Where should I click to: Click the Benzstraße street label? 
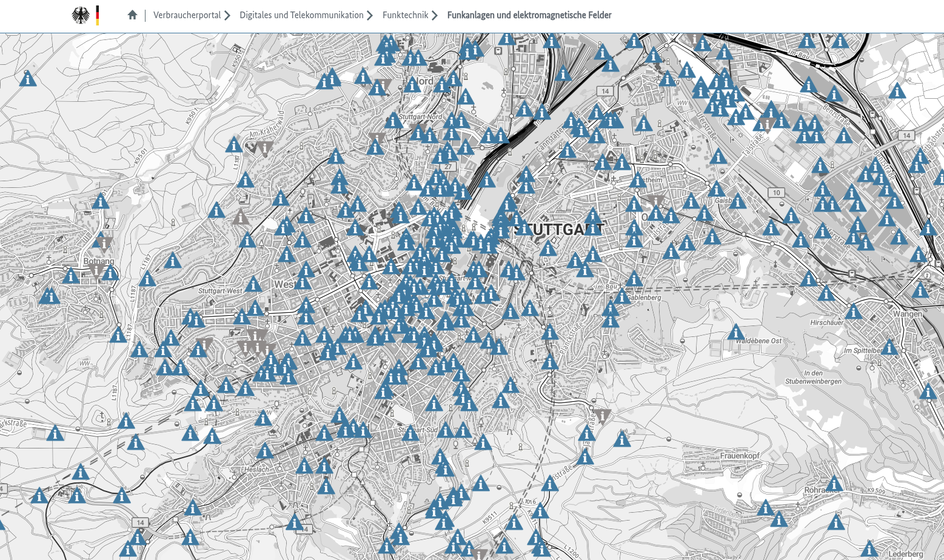tap(837, 117)
